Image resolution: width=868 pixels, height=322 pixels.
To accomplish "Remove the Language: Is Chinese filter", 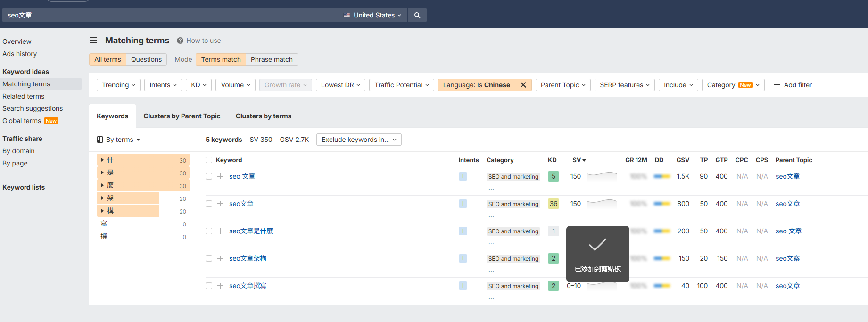I will (x=523, y=85).
